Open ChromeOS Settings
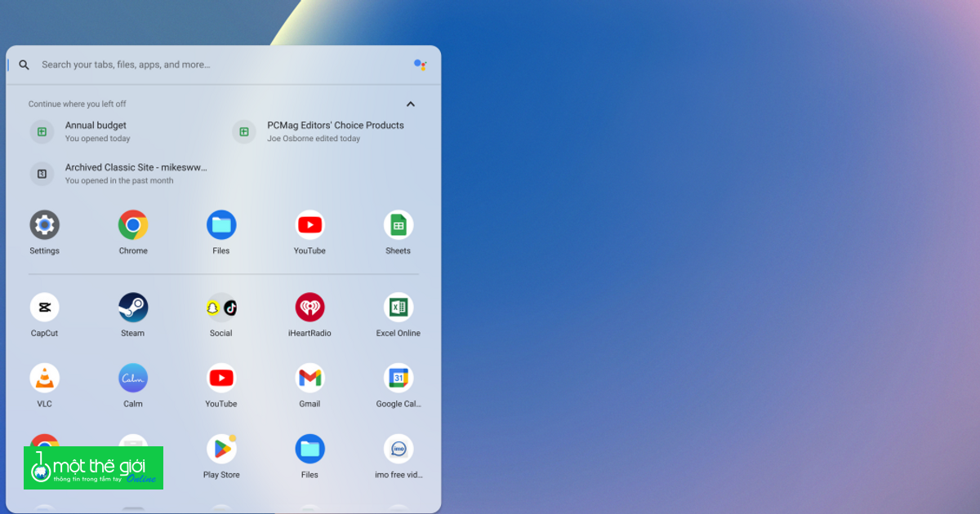 click(x=44, y=224)
